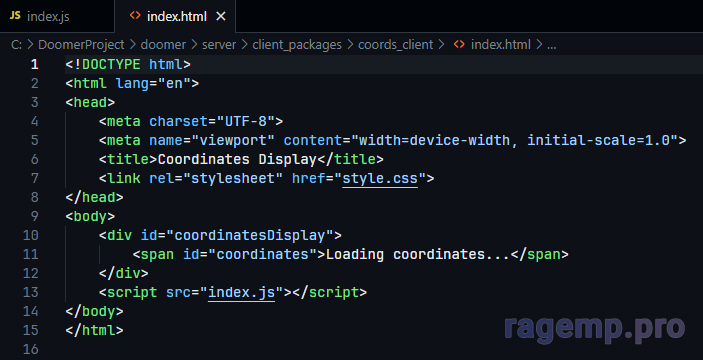The height and width of the screenshot is (360, 703).
Task: Open client_packages in the breadcrumb
Action: [x=297, y=45]
